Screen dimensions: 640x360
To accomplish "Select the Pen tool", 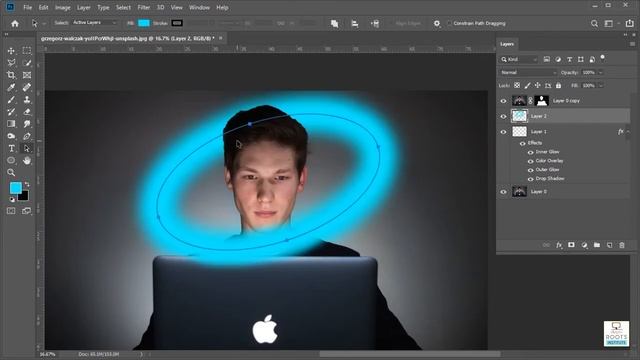I will point(27,136).
